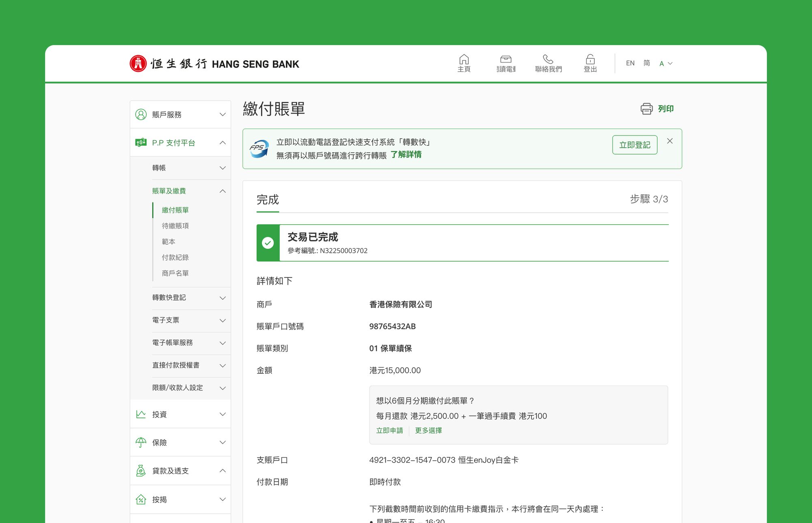Click the 更多選擇 link
Viewport: 812px width, 523px height.
(x=428, y=430)
